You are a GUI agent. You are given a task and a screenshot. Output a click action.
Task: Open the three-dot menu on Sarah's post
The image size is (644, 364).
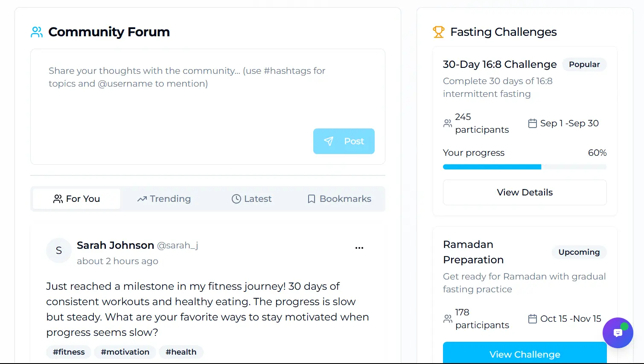pos(359,248)
